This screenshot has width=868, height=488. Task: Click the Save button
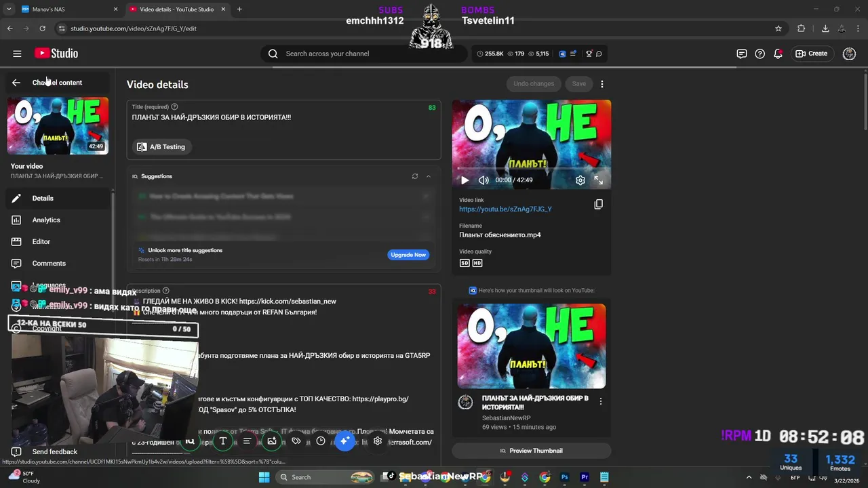578,84
